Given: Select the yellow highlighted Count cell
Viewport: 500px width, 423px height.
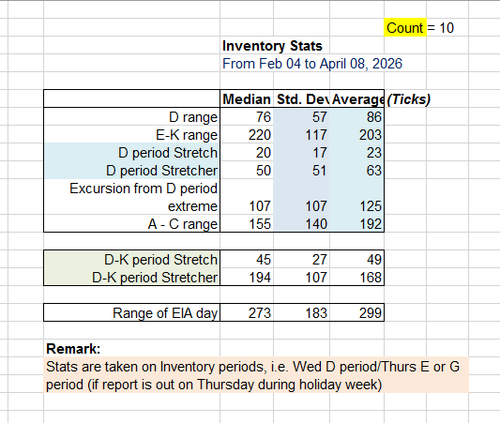Looking at the screenshot, I should click(x=405, y=28).
